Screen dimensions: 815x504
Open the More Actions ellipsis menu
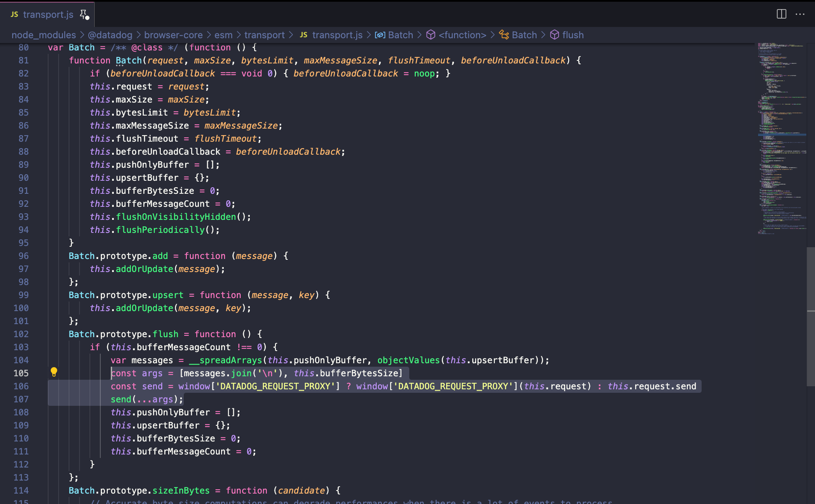[x=800, y=14]
